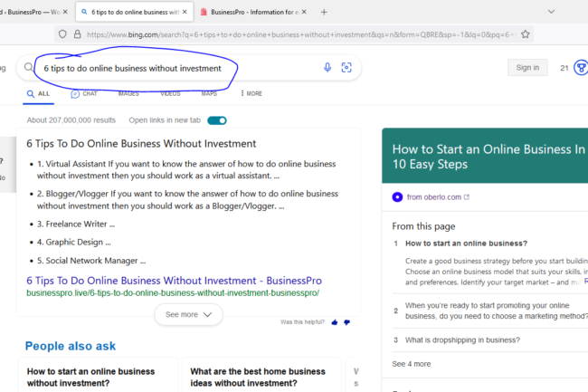Switch to the IMAGES tab
588x392 pixels.
tap(128, 93)
